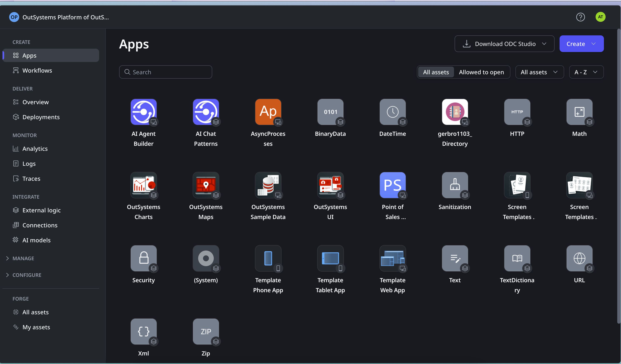Screen dimensions: 621x364
Task: Open the AI Agent Builder app icon
Action: [143, 112]
